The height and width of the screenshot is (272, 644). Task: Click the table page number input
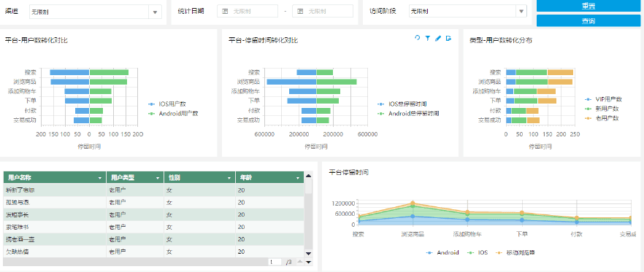point(275,262)
